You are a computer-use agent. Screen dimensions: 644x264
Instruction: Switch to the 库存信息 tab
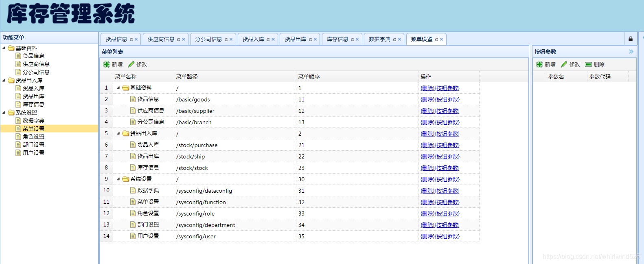[x=337, y=39]
